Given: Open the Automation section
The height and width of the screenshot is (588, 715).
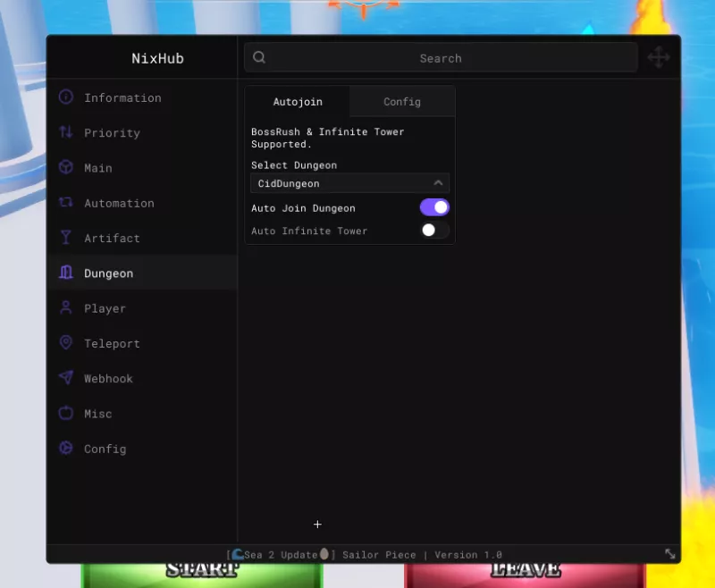Looking at the screenshot, I should (142, 203).
